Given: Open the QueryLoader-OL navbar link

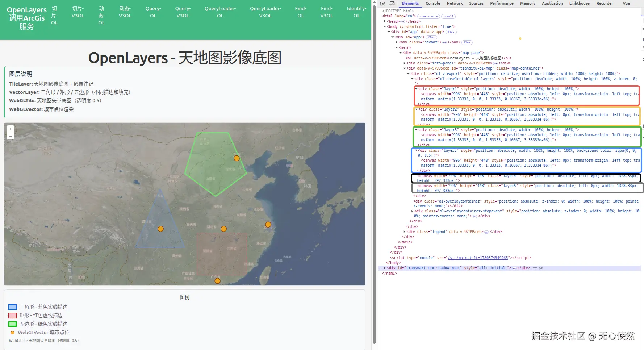Looking at the screenshot, I should [220, 12].
